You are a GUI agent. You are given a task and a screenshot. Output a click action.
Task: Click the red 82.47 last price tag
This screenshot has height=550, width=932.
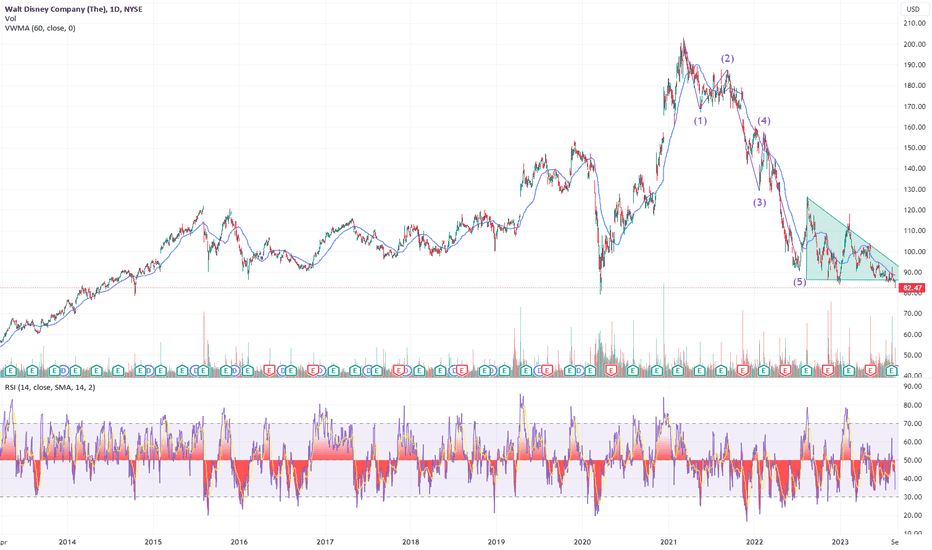[x=912, y=288]
